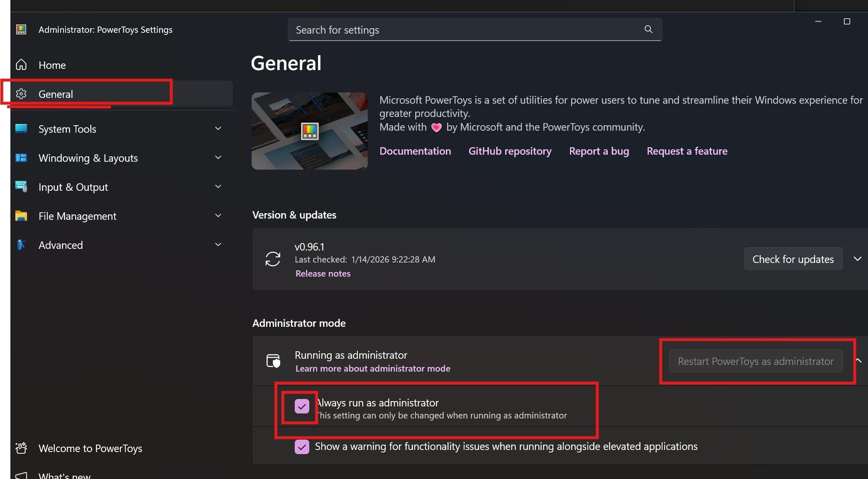Image resolution: width=868 pixels, height=479 pixels.
Task: Click the File Management folder icon
Action: [x=21, y=216]
